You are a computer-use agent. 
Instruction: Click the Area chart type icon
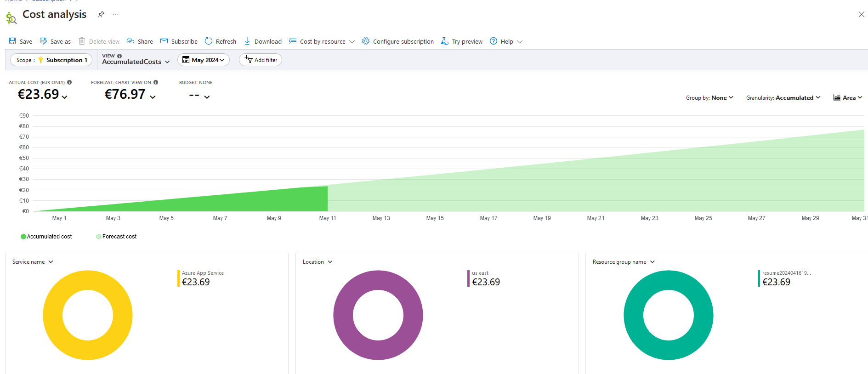(x=837, y=97)
